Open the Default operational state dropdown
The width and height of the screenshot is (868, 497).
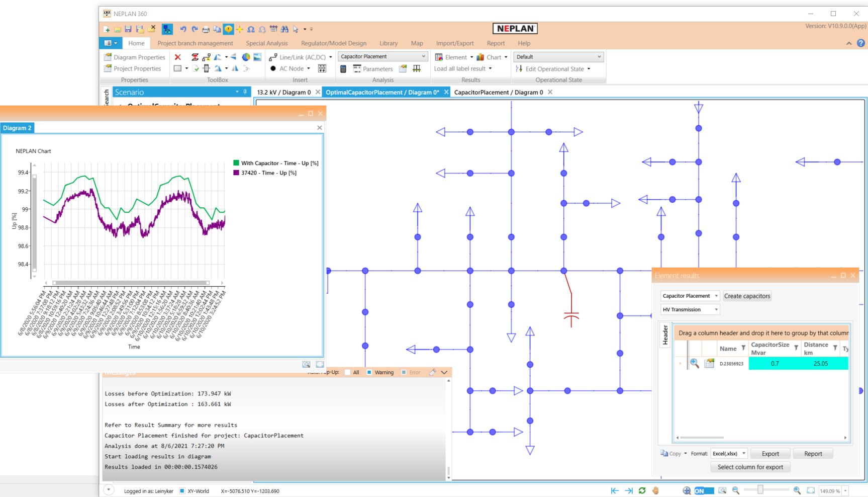(x=558, y=57)
